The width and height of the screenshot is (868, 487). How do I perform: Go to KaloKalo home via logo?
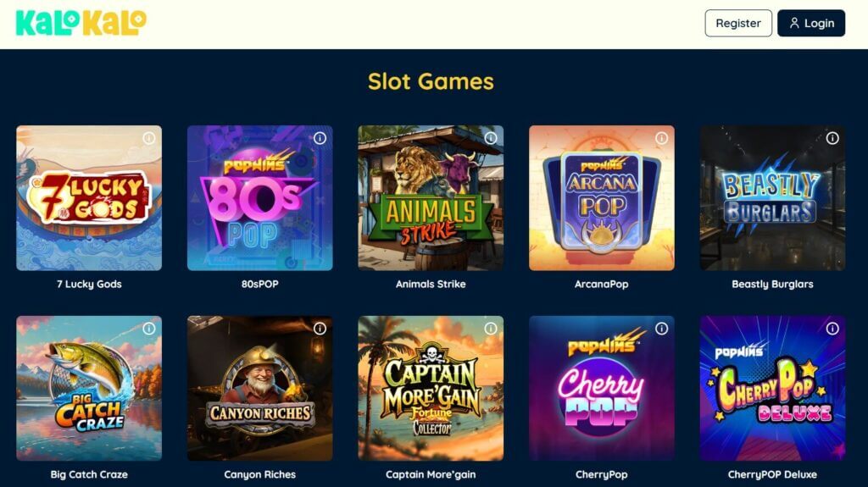coord(81,23)
